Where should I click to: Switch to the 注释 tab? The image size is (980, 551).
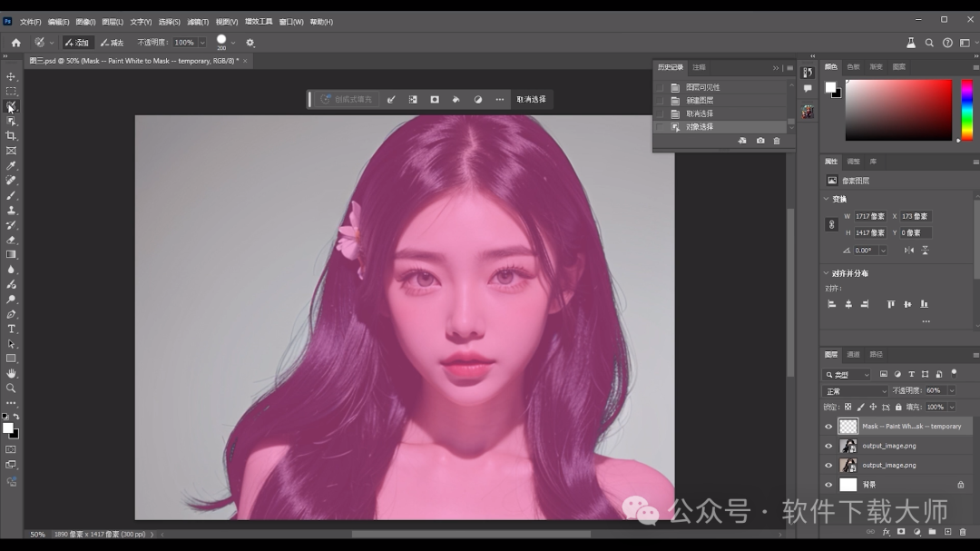[699, 67]
